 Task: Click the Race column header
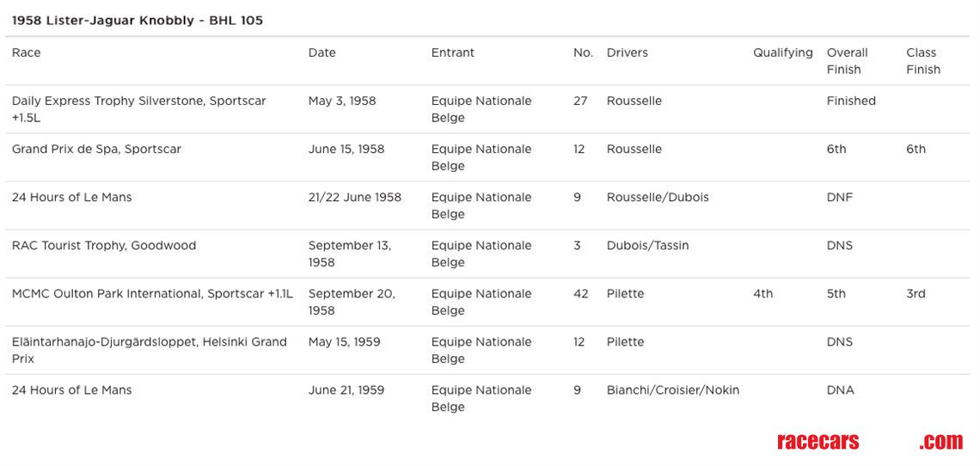[27, 52]
